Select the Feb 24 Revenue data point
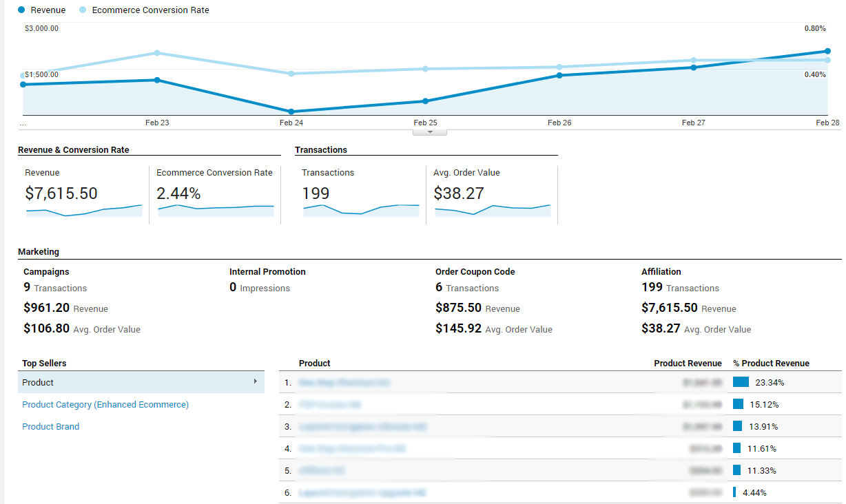The image size is (846, 504). (291, 112)
